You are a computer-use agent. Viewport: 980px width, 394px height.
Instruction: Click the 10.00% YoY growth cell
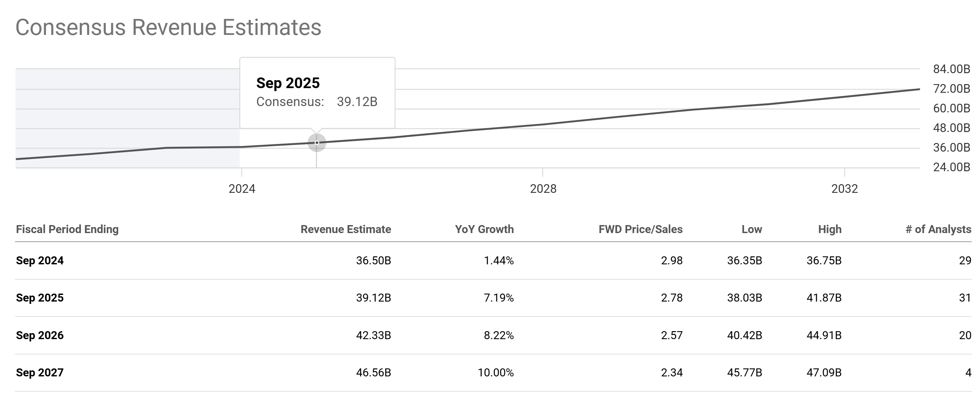click(495, 372)
